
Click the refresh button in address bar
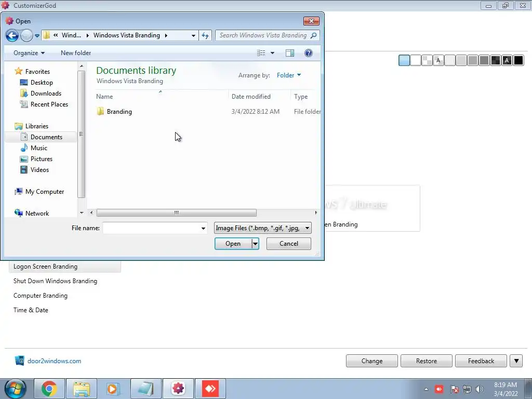coord(205,35)
